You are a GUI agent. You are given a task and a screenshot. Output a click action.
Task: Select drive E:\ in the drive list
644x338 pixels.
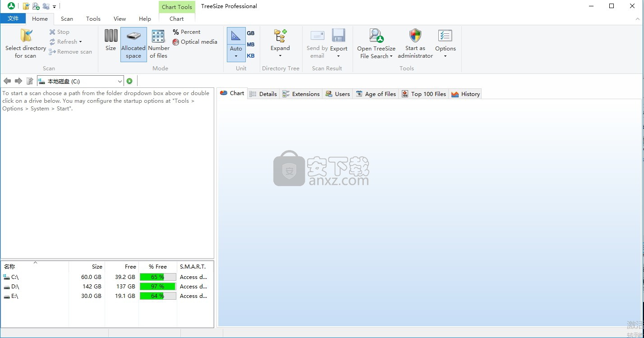[11, 296]
